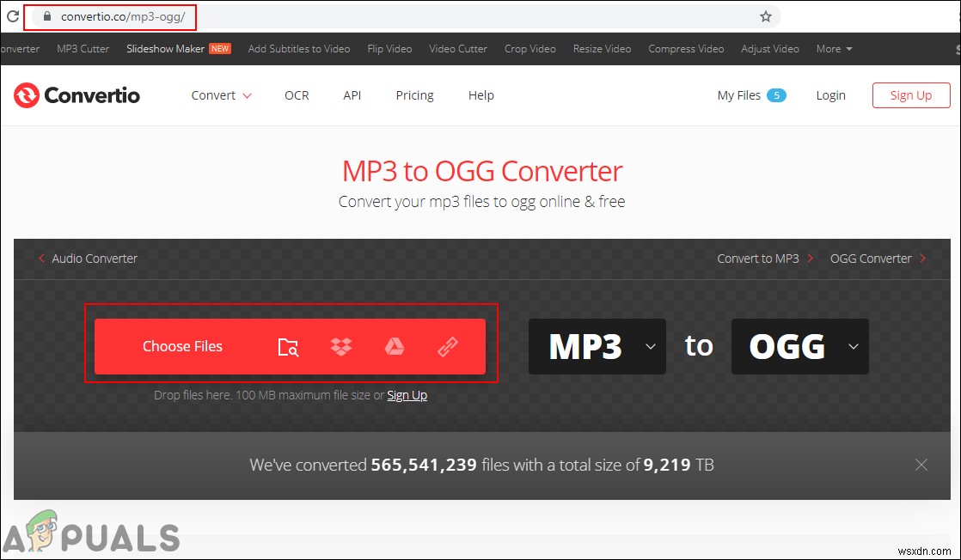Import a file from Google Drive
961x560 pixels.
pyautogui.click(x=395, y=345)
